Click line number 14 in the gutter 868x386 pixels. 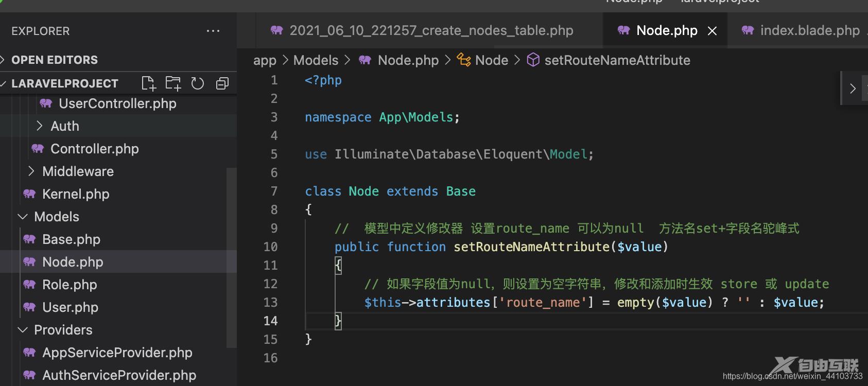pyautogui.click(x=270, y=321)
